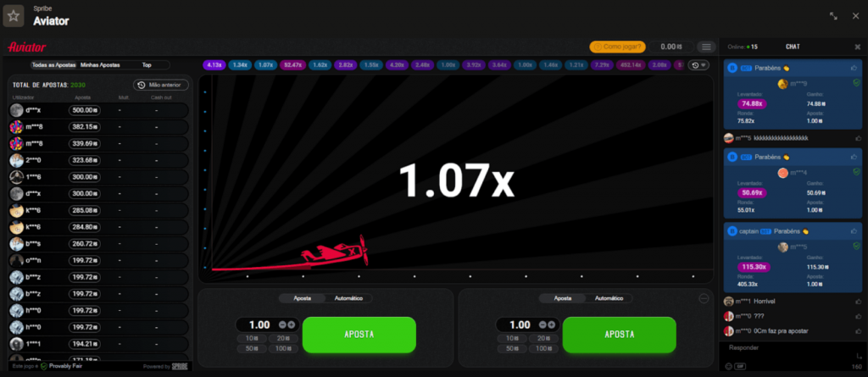This screenshot has width=868, height=377.
Task: Like the Parabéns message for m***9
Action: (853, 68)
